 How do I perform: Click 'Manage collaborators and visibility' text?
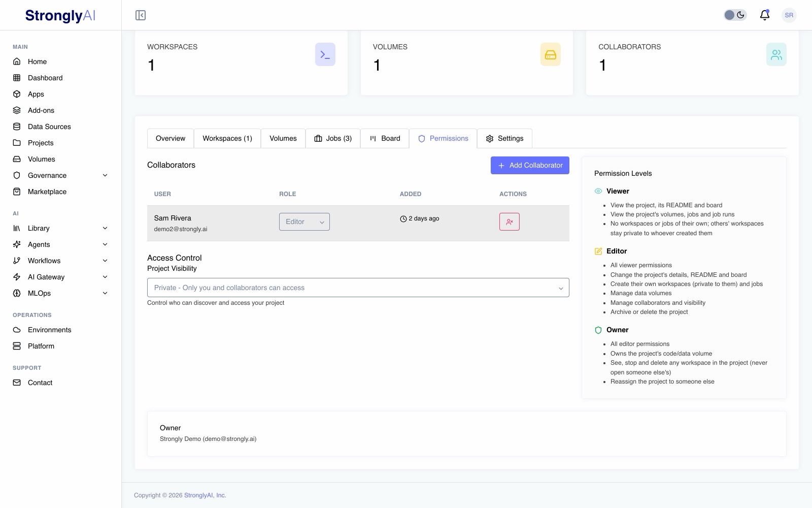(x=658, y=303)
